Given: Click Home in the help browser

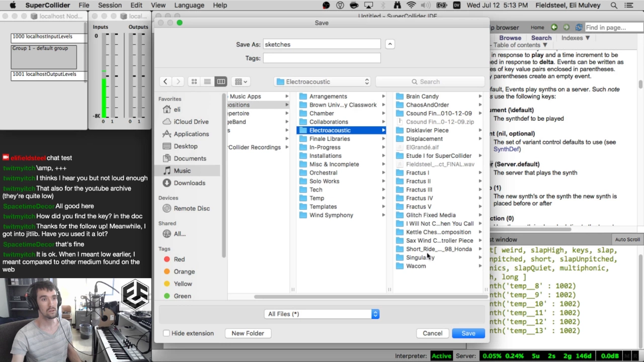Looking at the screenshot, I should pos(537,28).
